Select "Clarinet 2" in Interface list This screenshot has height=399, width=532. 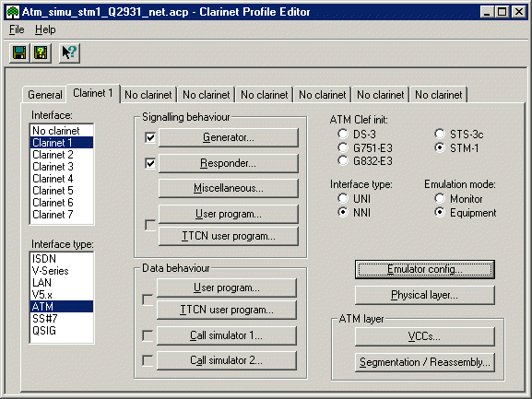(x=62, y=155)
